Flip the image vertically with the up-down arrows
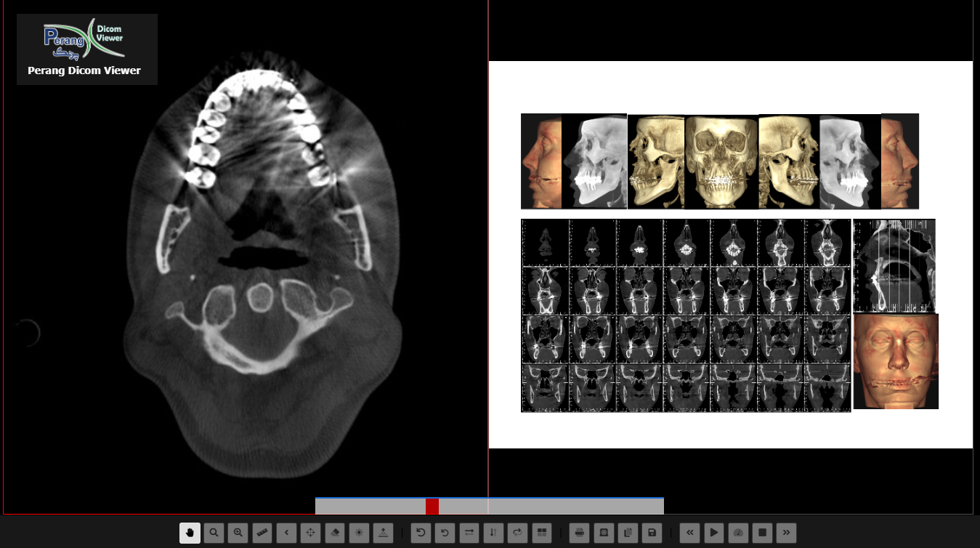This screenshot has width=980, height=548. coord(493,533)
